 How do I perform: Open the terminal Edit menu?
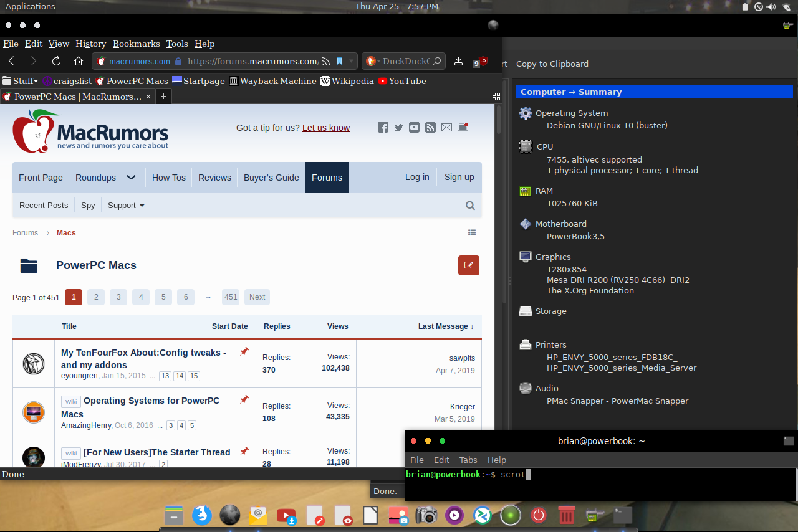(x=441, y=460)
